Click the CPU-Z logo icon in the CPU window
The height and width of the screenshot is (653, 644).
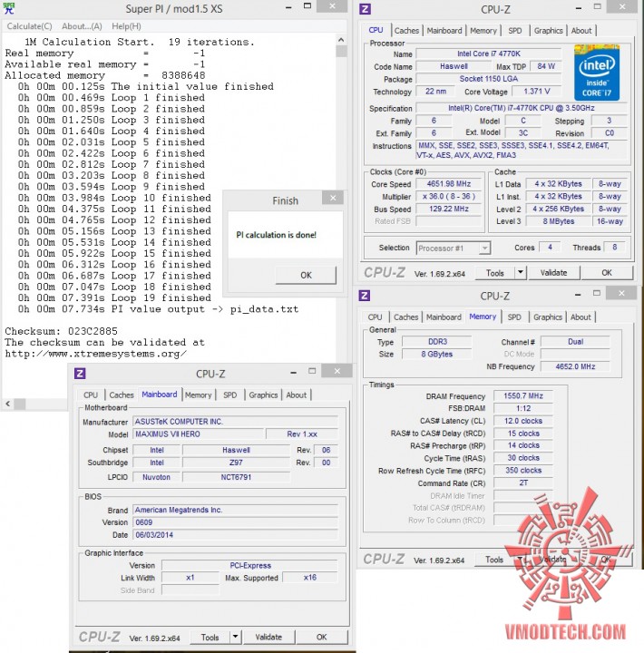365,8
